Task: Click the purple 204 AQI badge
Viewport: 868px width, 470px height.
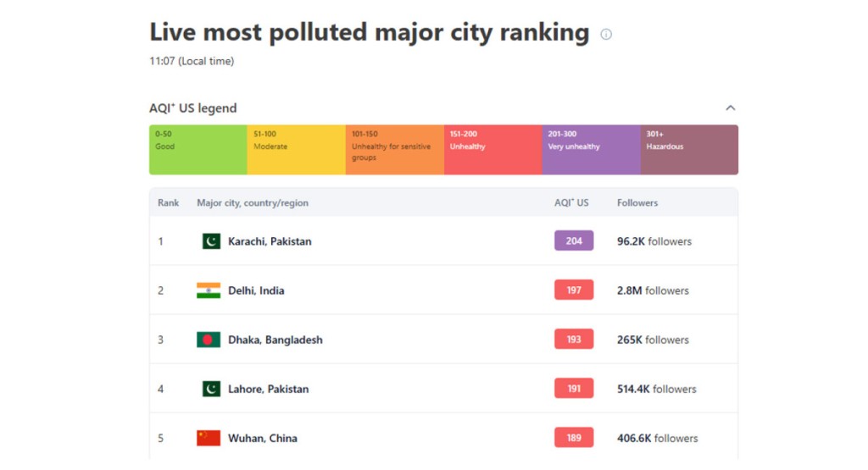Action: (x=574, y=241)
